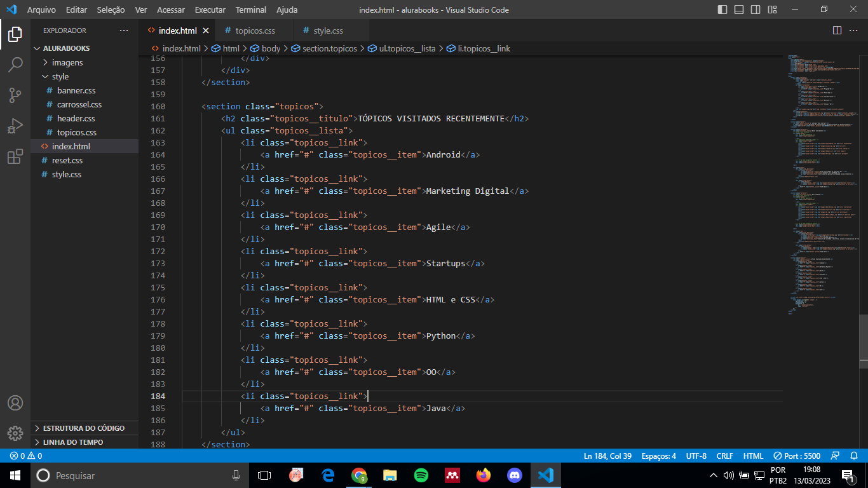
Task: Change indentation via Espaços: 4
Action: point(658,456)
